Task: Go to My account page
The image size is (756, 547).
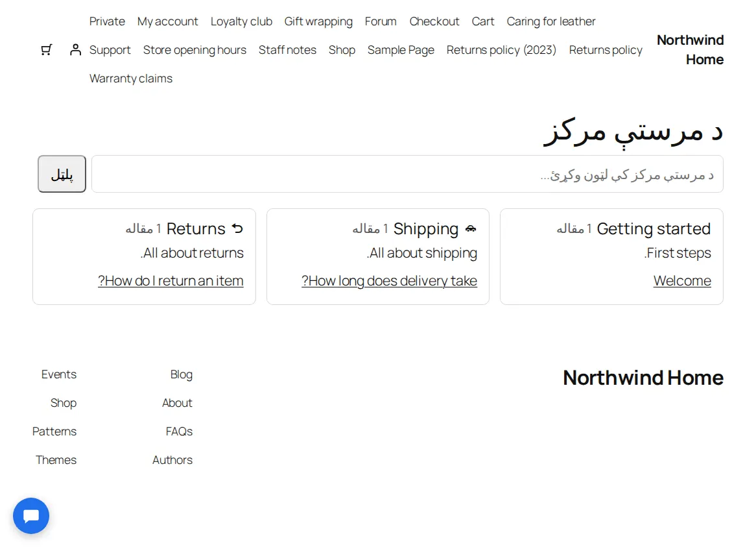Action: pos(167,21)
